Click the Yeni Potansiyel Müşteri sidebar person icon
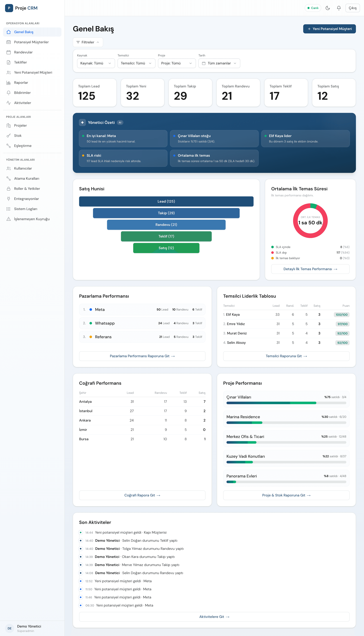 [x=8, y=73]
